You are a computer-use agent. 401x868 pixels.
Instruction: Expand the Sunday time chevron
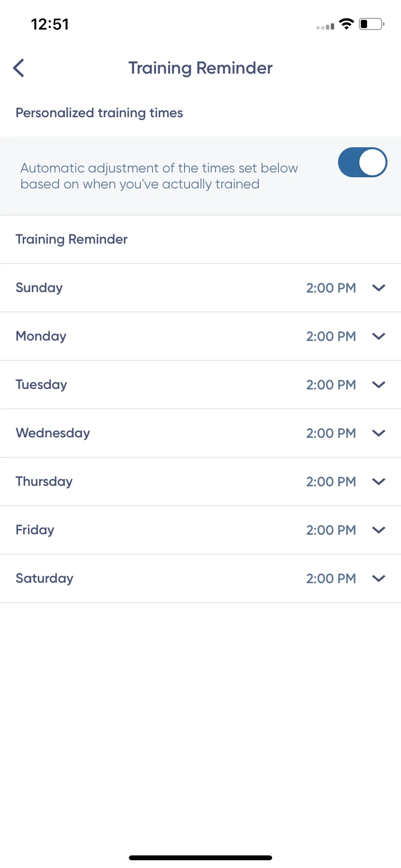point(379,288)
